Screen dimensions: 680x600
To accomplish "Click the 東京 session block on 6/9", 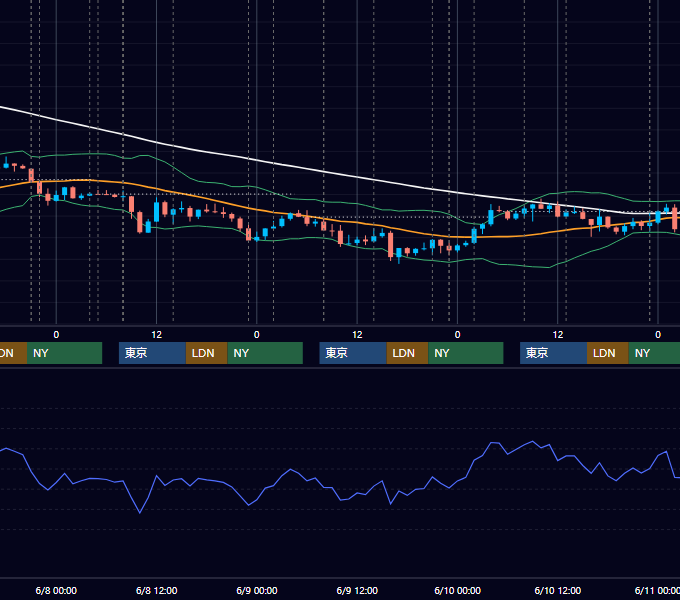I will (353, 353).
